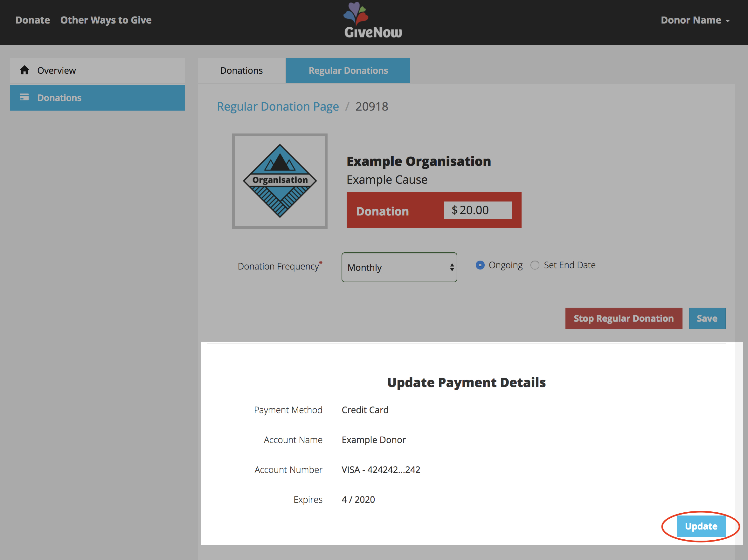Screen dimensions: 748x560
Task: Click the breadcrumb number 20918
Action: tap(372, 106)
